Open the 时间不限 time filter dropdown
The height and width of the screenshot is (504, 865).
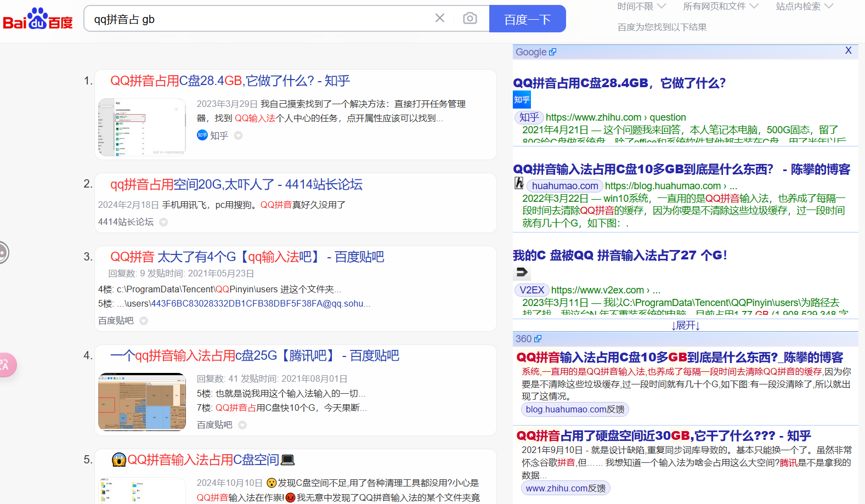(x=641, y=7)
